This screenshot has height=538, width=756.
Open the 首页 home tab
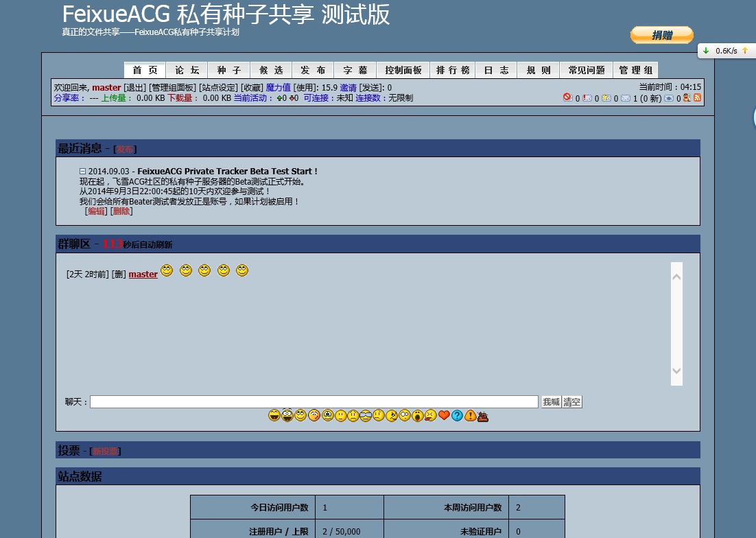click(145, 70)
